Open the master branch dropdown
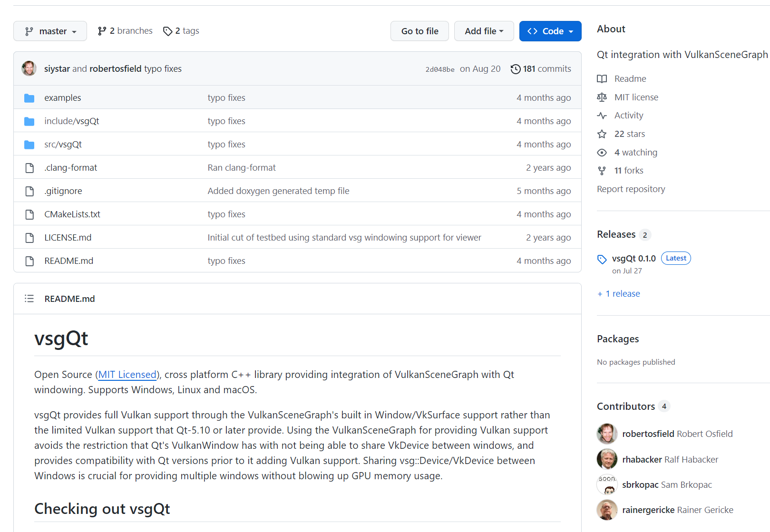 (50, 31)
